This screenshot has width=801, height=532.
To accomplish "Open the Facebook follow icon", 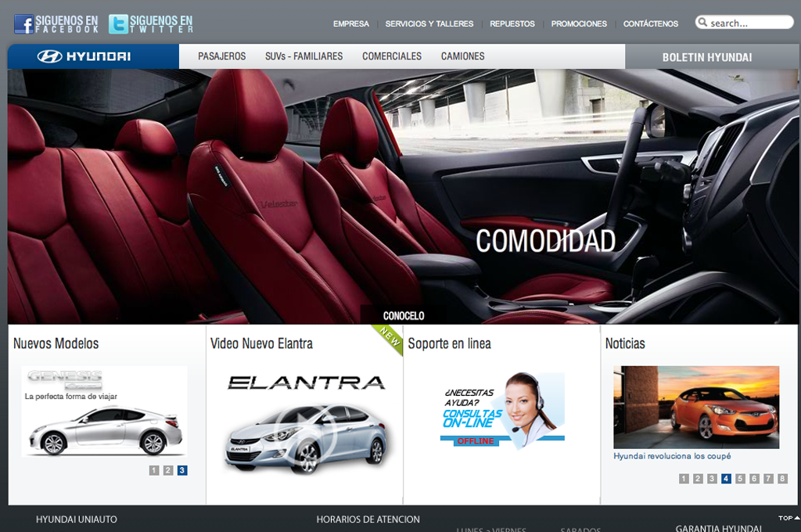I will click(23, 24).
